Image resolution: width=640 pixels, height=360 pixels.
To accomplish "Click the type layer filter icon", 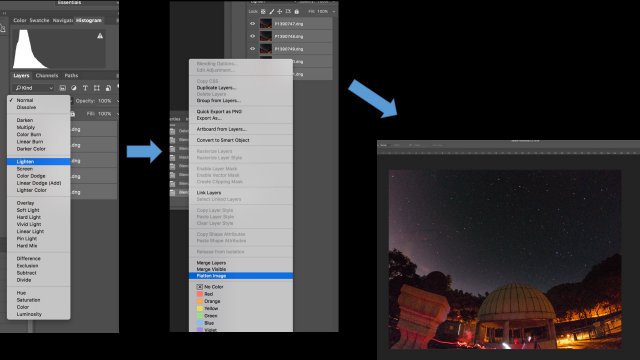I will point(85,88).
